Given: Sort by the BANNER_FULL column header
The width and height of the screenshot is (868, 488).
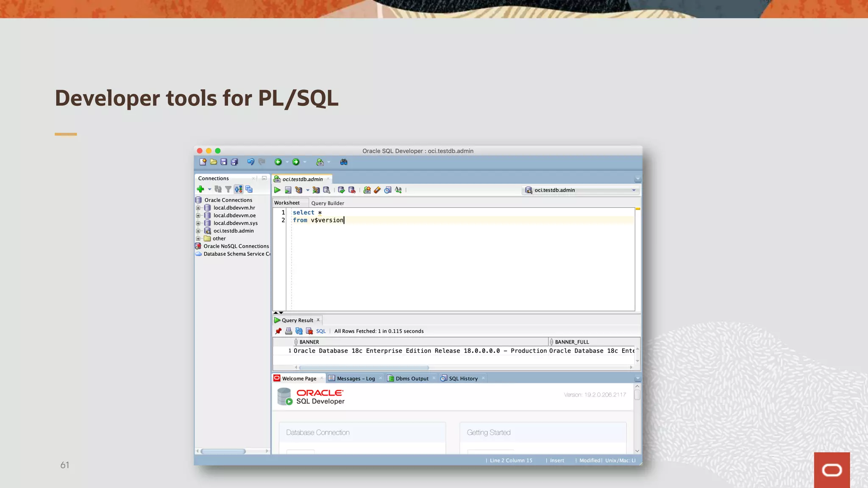Looking at the screenshot, I should [x=594, y=342].
